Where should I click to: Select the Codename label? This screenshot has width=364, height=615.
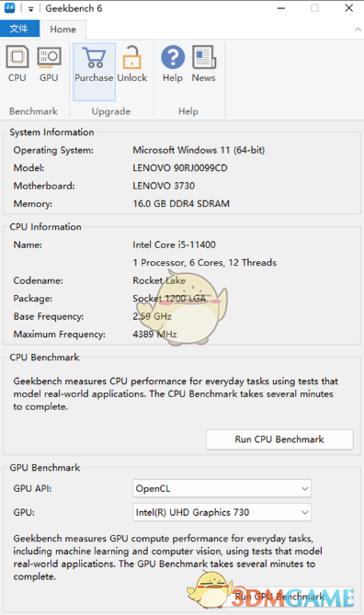pos(38,280)
